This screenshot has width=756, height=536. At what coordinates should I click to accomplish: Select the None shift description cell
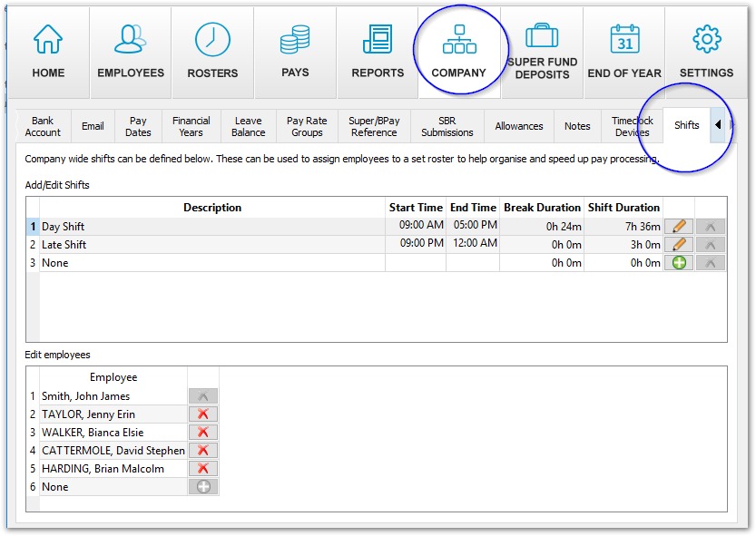click(212, 263)
